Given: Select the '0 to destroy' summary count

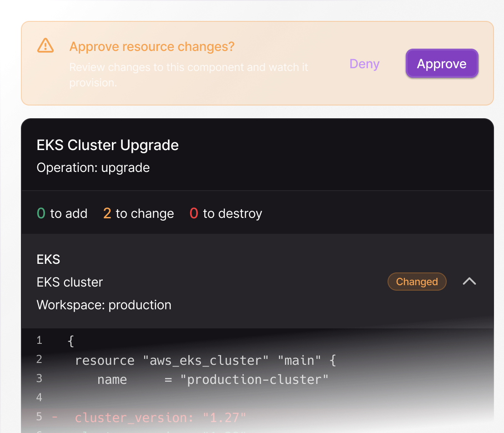Looking at the screenshot, I should point(226,213).
